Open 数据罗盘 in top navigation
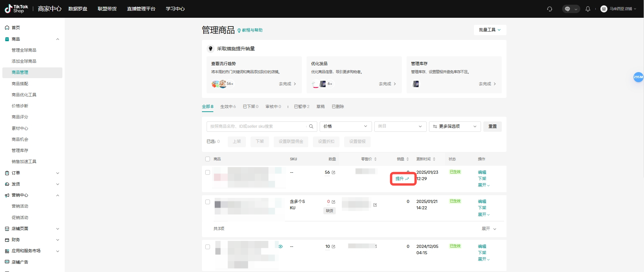 pyautogui.click(x=78, y=9)
